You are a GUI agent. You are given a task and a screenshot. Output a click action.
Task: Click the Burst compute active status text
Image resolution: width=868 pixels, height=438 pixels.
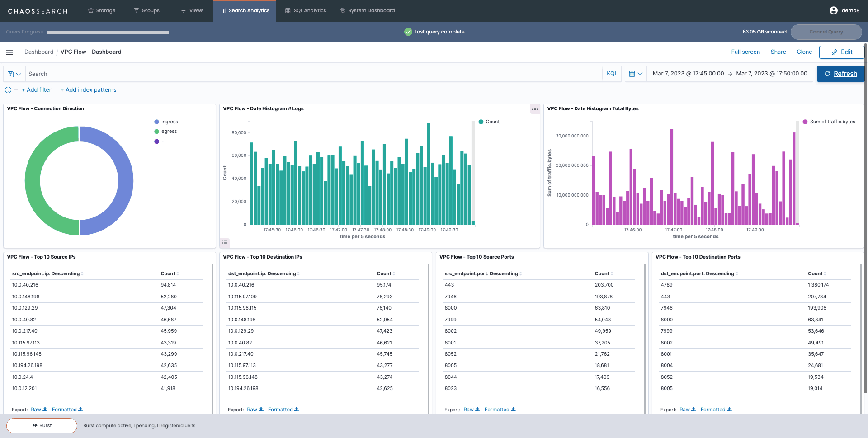(139, 426)
